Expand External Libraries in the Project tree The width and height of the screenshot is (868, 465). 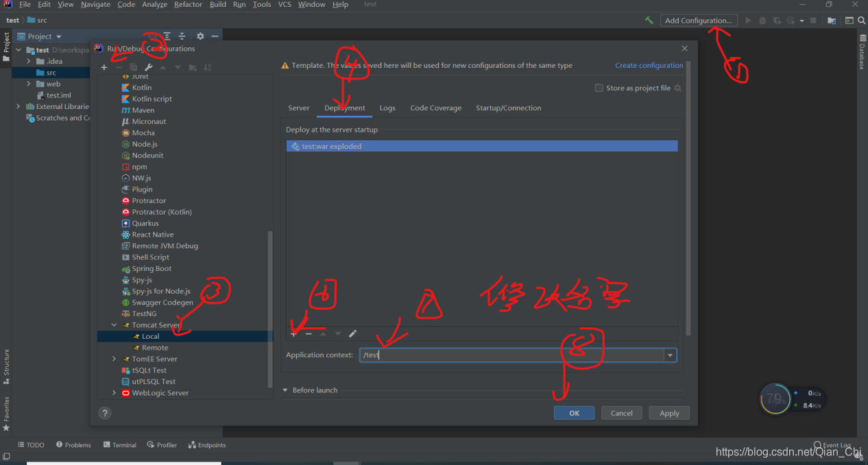(18, 106)
